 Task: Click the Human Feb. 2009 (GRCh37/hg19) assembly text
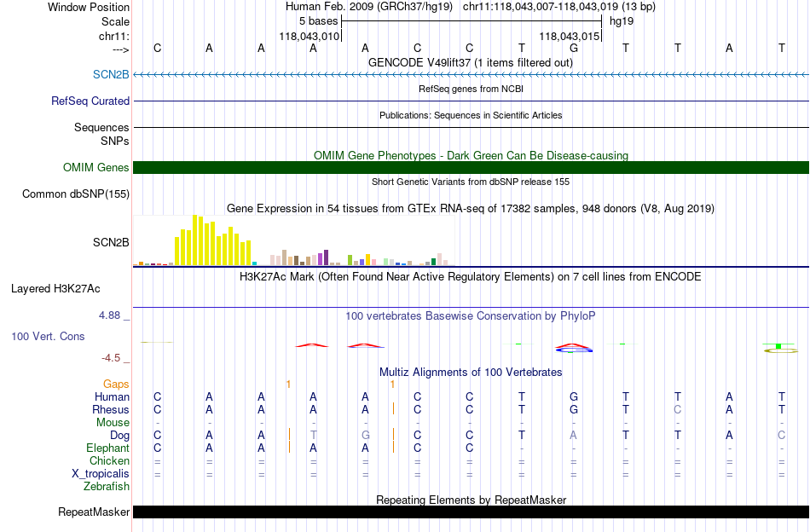pyautogui.click(x=369, y=7)
